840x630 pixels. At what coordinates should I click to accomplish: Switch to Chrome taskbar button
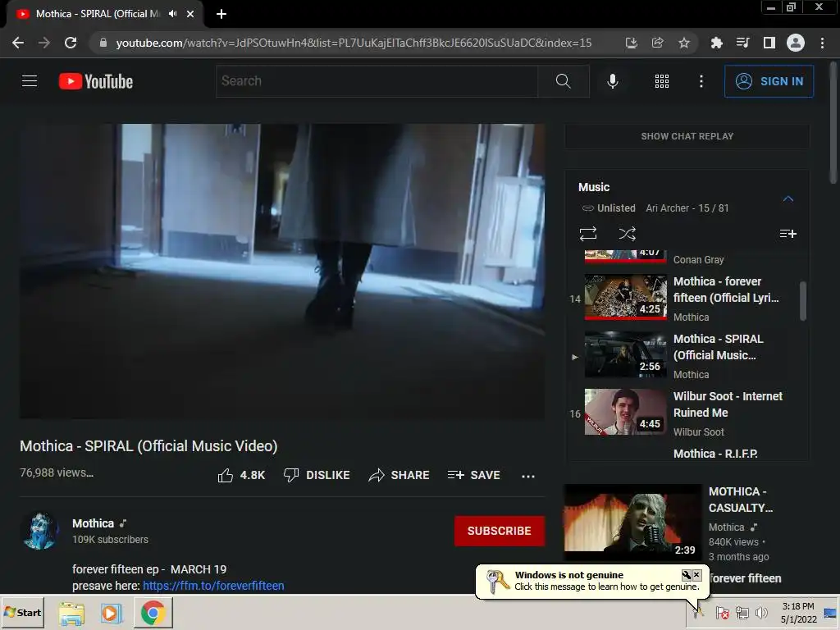(153, 613)
